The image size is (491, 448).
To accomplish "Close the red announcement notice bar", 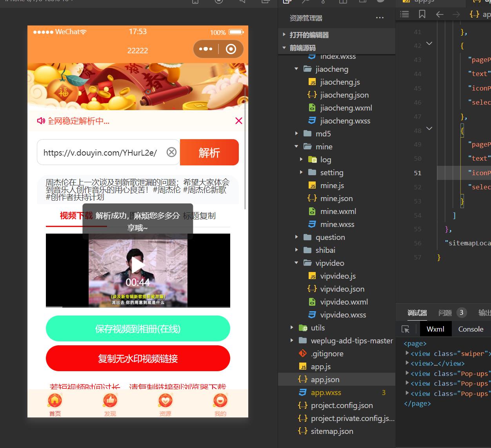I will [x=238, y=121].
